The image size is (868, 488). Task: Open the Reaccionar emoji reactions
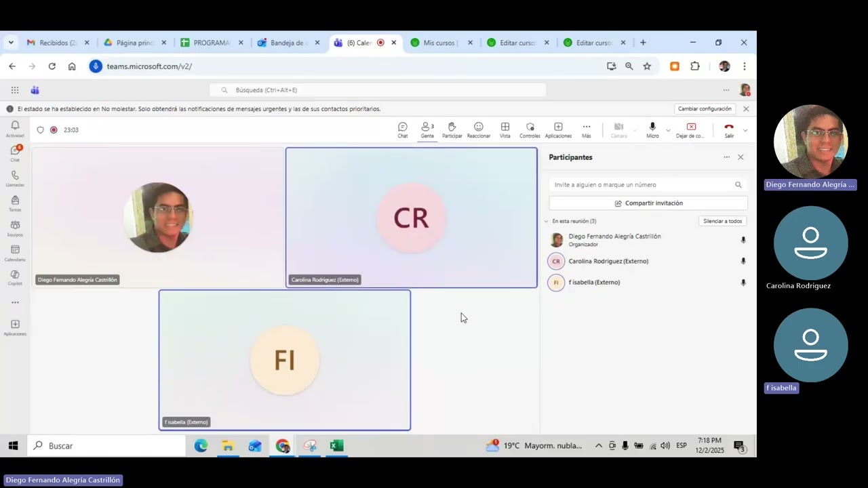tap(479, 130)
